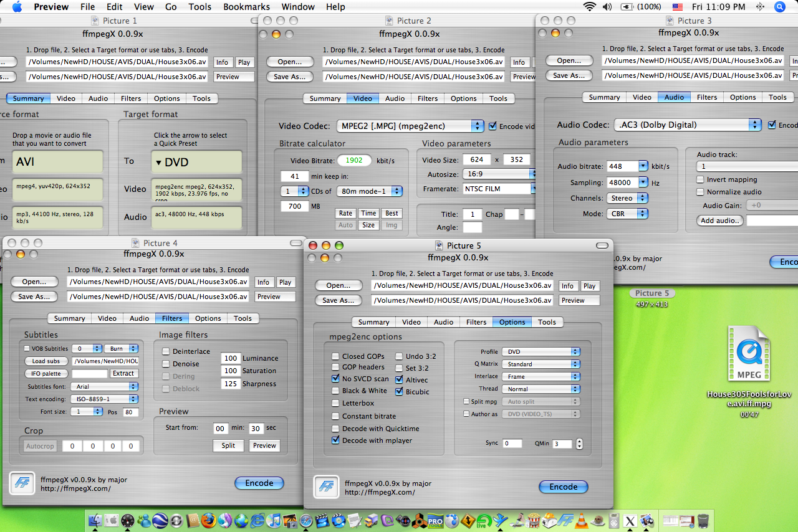
Task: Open the Text encoding dropdown
Action: [105, 399]
